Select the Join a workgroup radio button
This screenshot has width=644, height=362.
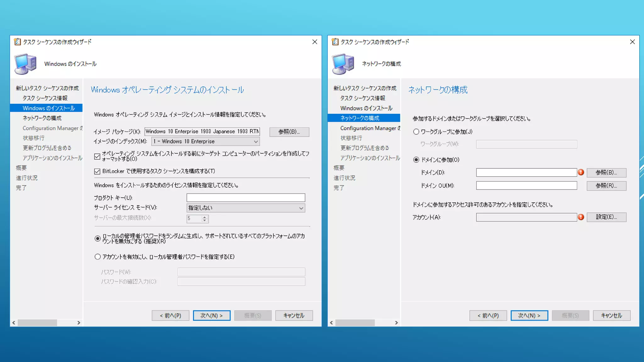pos(416,132)
